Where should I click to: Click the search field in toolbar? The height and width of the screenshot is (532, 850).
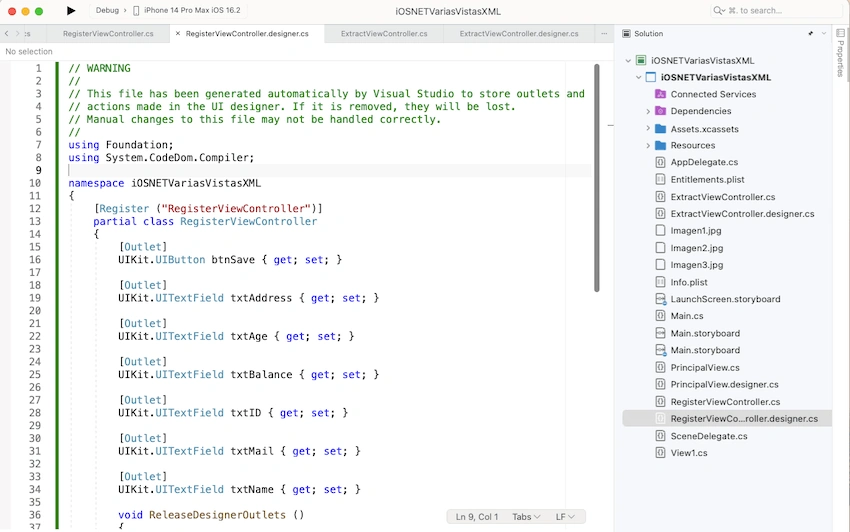tap(776, 10)
